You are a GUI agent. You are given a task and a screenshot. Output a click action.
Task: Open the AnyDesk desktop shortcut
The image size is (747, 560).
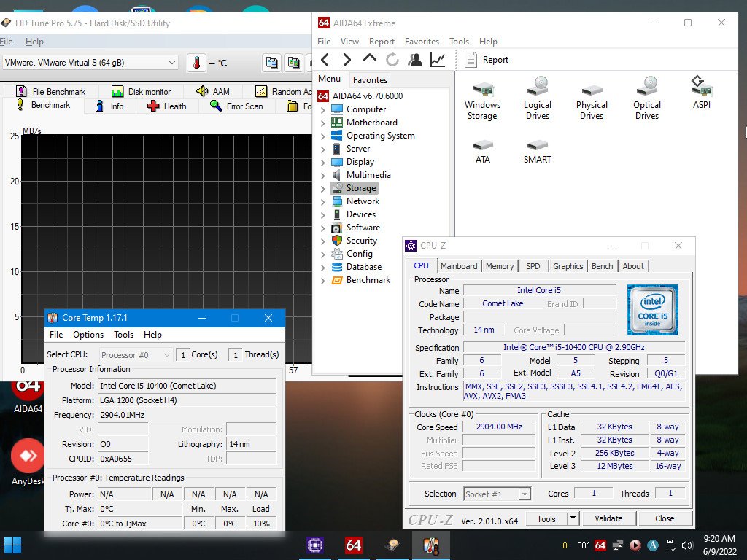click(x=28, y=462)
